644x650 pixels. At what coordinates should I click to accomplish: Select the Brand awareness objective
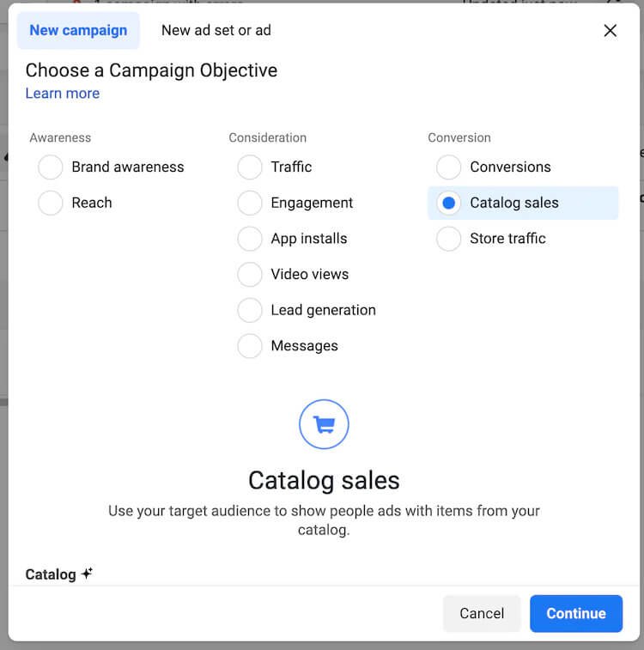(51, 167)
